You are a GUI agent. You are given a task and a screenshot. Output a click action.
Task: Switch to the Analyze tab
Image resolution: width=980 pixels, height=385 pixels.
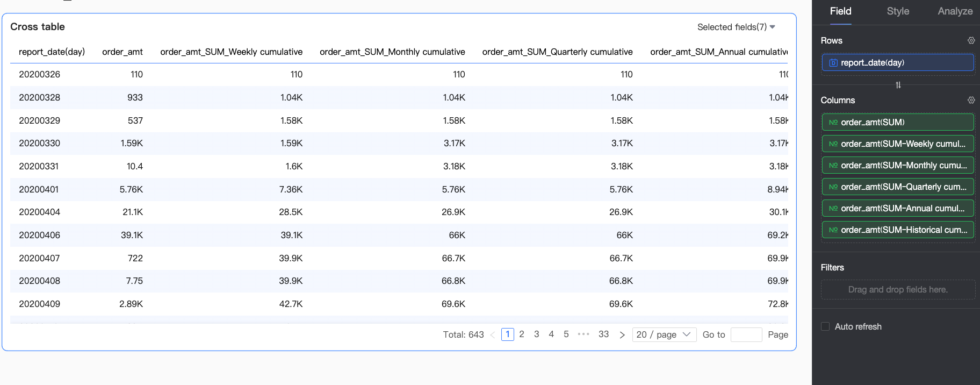tap(955, 11)
